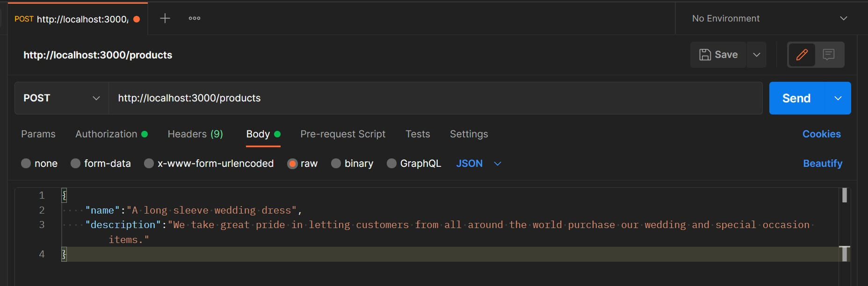Select the POST localhost:3000 request tab
Screen dimensions: 868x286
(77, 19)
